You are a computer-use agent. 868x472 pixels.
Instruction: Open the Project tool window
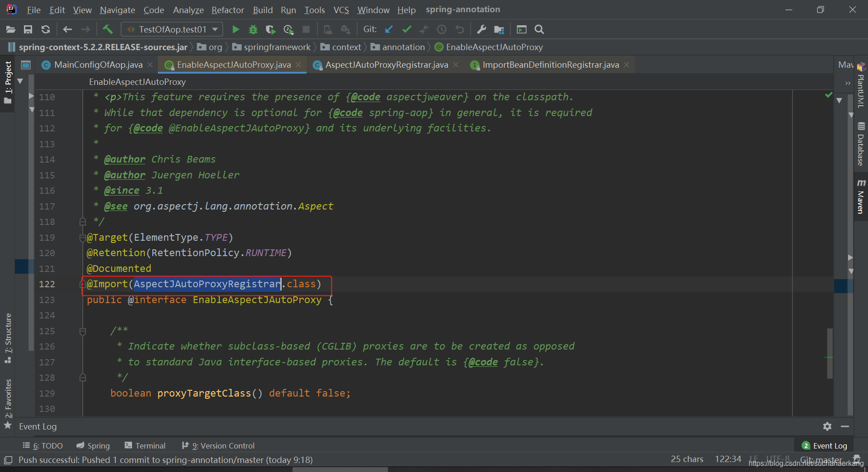click(x=8, y=82)
